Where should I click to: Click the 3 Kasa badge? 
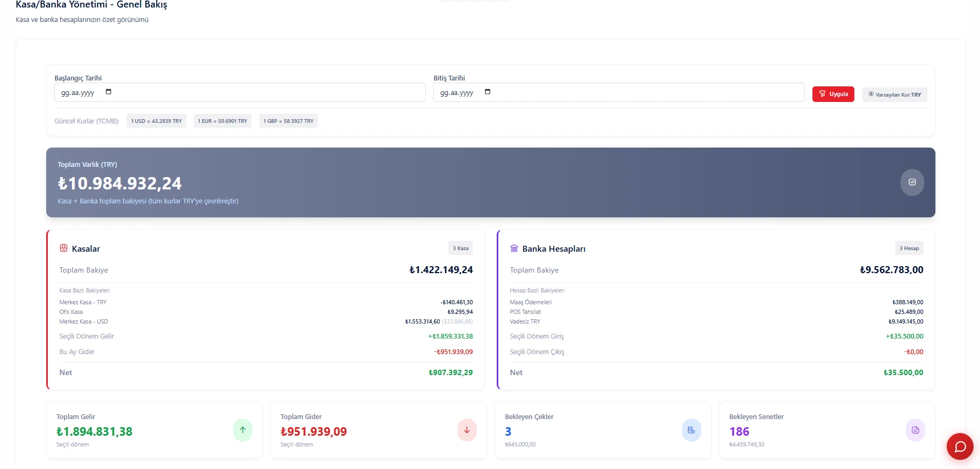click(460, 248)
